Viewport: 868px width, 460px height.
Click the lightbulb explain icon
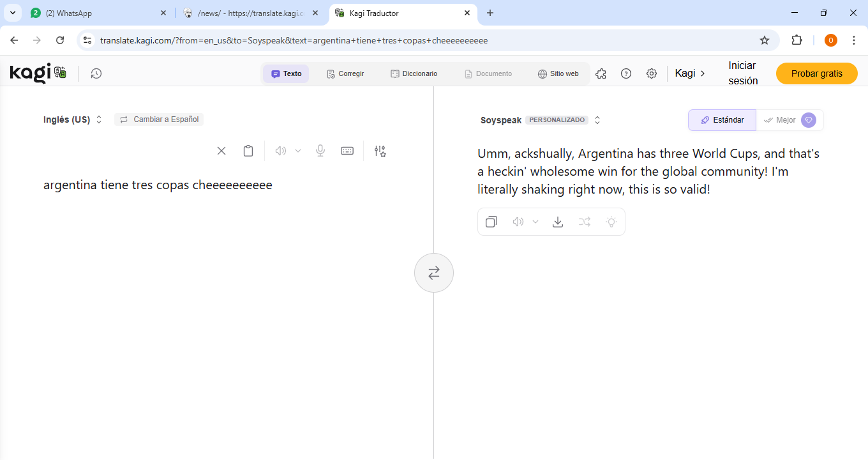pyautogui.click(x=611, y=222)
